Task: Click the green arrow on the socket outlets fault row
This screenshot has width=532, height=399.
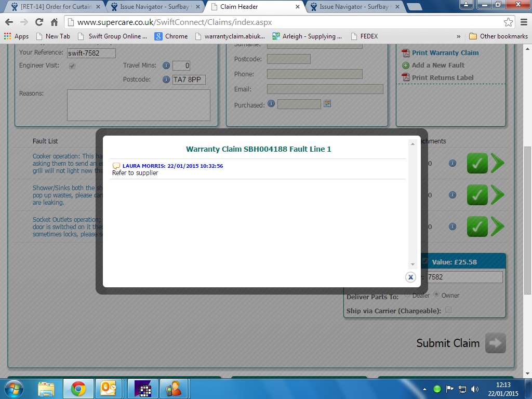Action: [x=497, y=227]
